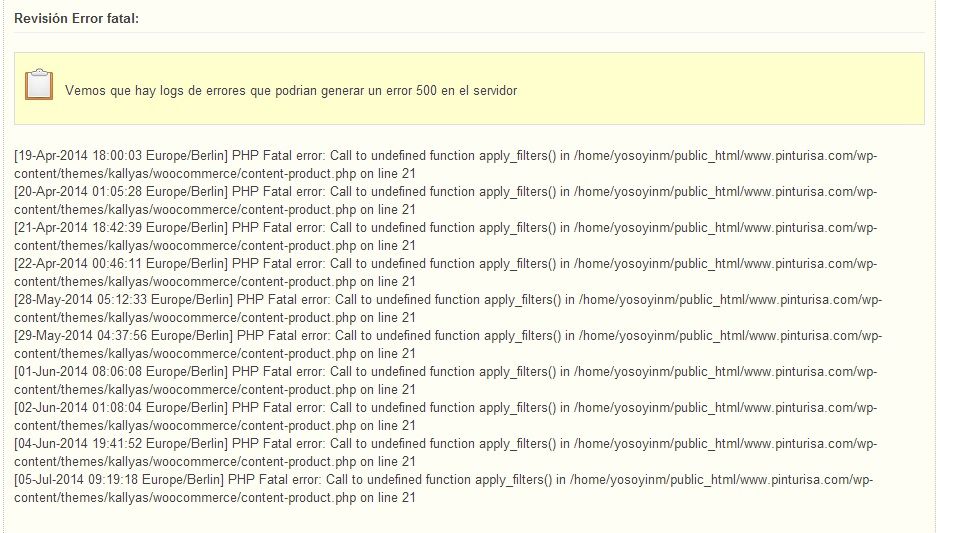Click the 'Revisión Error fatal:' heading
The image size is (960, 533).
tap(77, 18)
